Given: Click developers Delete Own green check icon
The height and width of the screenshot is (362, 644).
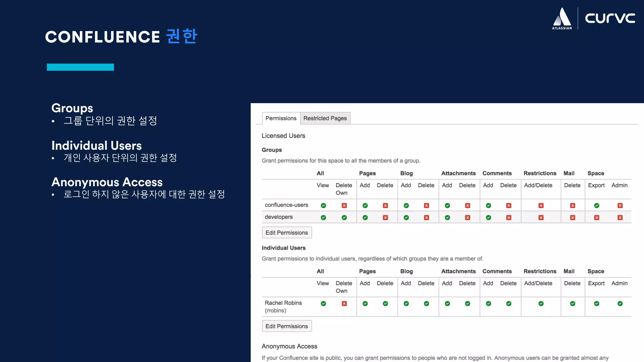Looking at the screenshot, I should pos(344,217).
